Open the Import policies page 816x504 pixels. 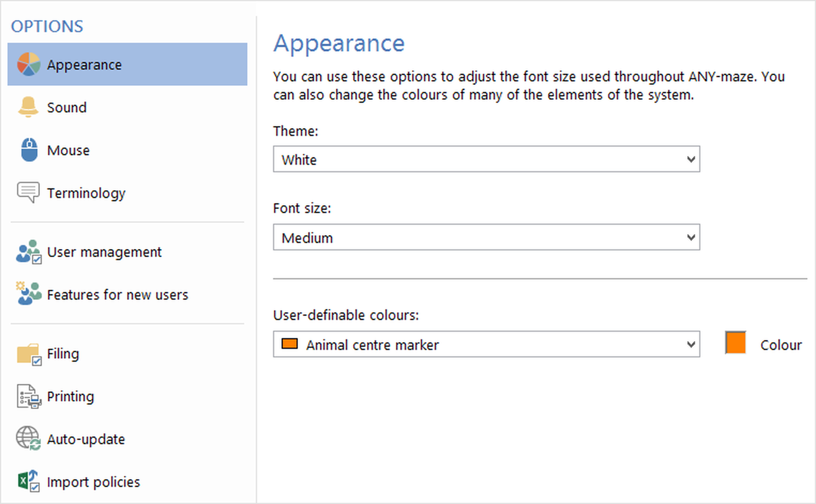pyautogui.click(x=94, y=482)
